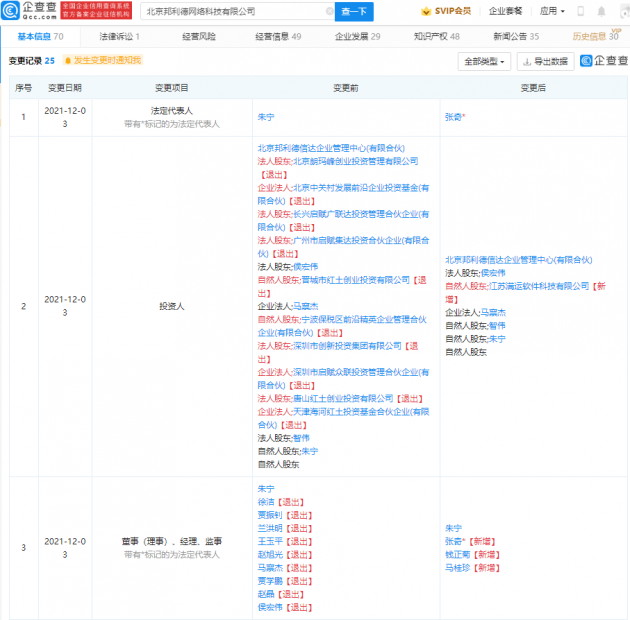
Task: Switch to the 历史信息 tab
Action: (595, 37)
